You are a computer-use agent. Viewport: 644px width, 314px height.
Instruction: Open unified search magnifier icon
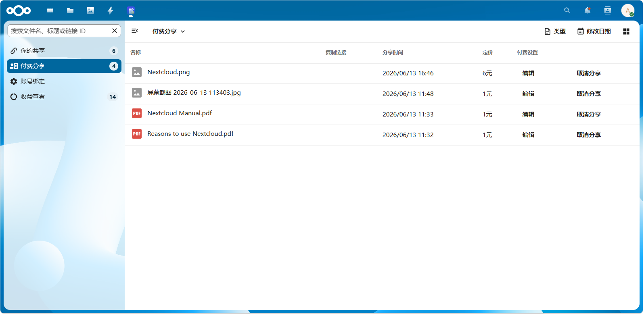(567, 10)
